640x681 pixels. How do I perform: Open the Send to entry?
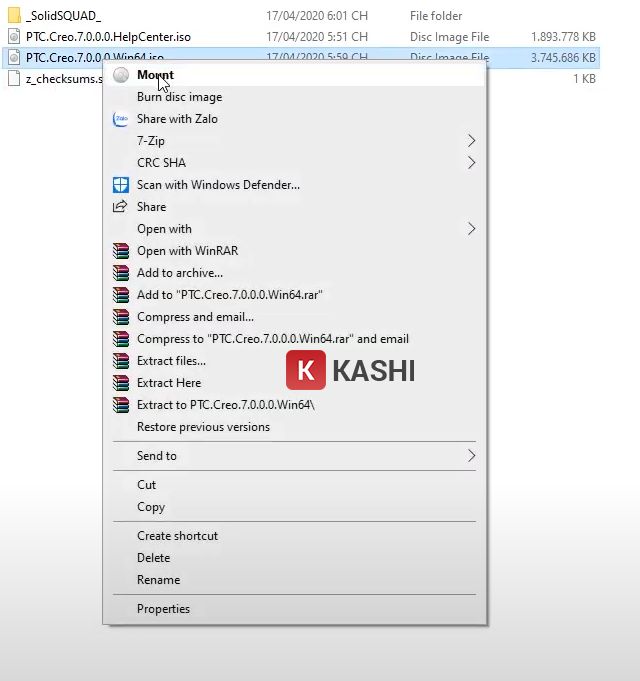click(x=294, y=456)
